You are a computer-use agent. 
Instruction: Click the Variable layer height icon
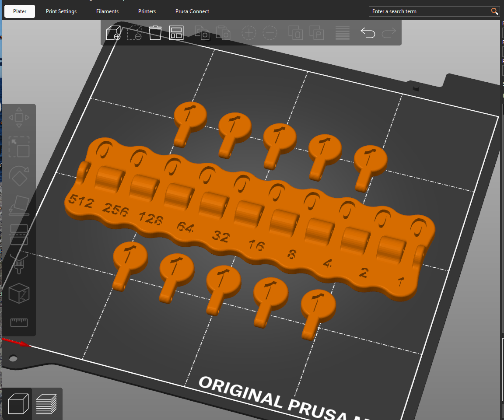(342, 33)
